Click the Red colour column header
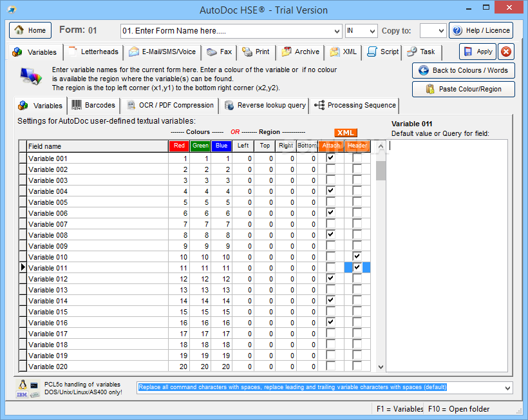 (x=179, y=146)
